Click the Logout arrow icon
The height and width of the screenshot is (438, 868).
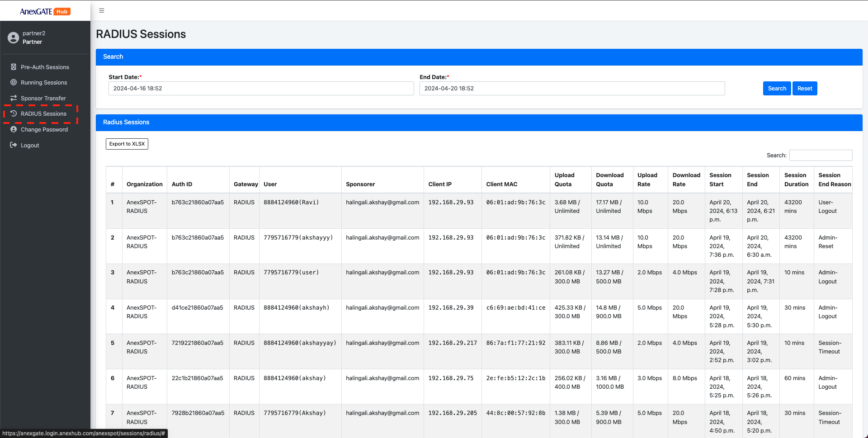point(14,145)
